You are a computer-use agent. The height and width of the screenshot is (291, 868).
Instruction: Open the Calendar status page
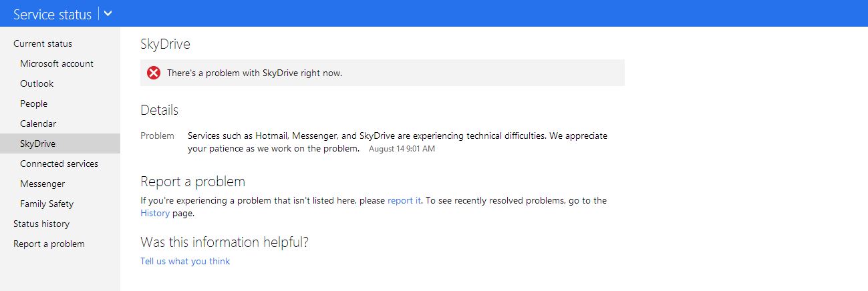pyautogui.click(x=38, y=124)
